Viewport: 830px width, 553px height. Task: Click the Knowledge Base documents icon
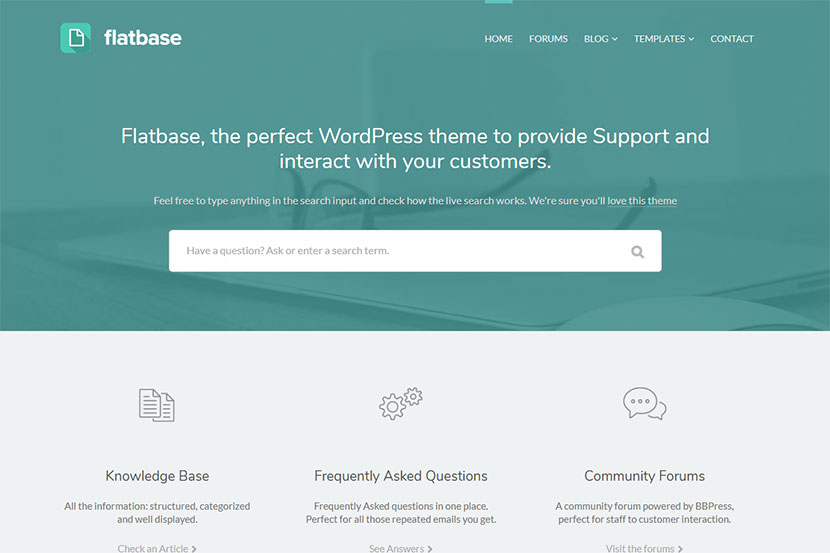157,405
